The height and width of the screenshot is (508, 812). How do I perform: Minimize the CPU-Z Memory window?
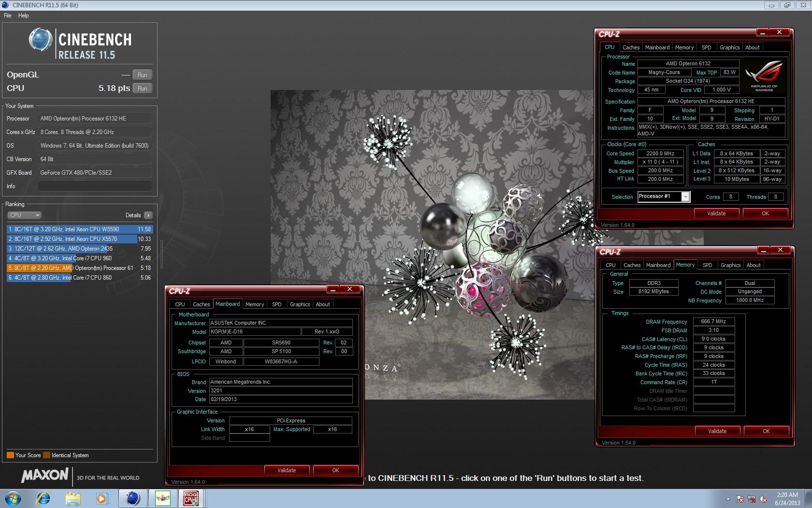763,250
